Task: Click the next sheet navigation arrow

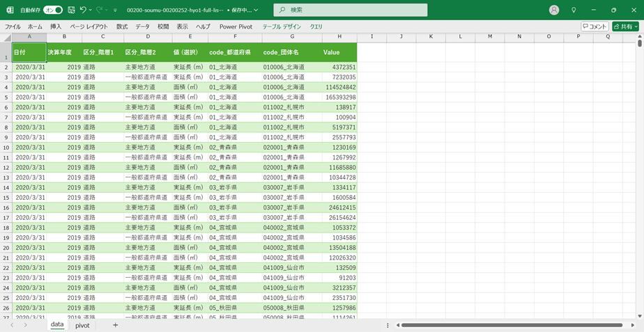Action: point(25,325)
